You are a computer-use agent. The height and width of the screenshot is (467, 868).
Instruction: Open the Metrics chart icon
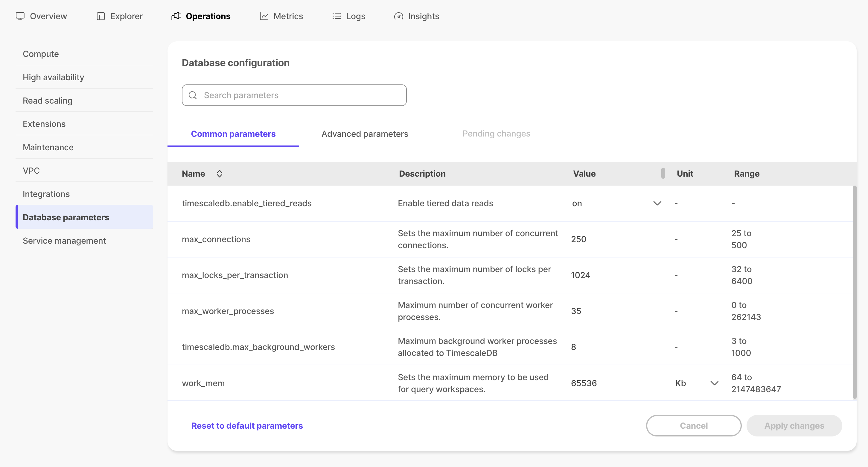(x=264, y=16)
